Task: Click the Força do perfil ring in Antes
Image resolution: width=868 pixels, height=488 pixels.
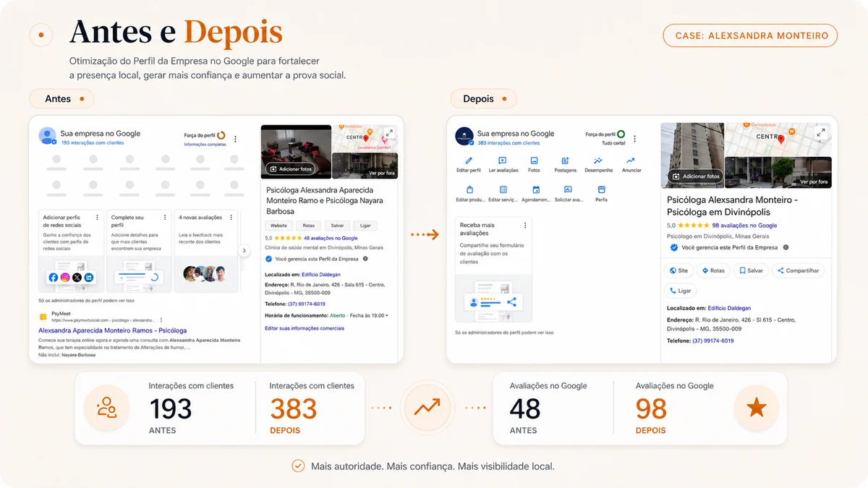Action: tap(221, 134)
